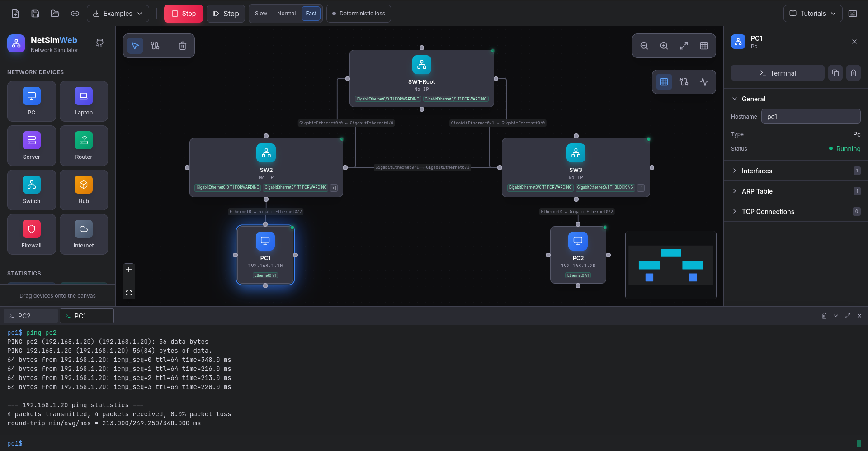Toggle Deterministic loss mode

359,14
